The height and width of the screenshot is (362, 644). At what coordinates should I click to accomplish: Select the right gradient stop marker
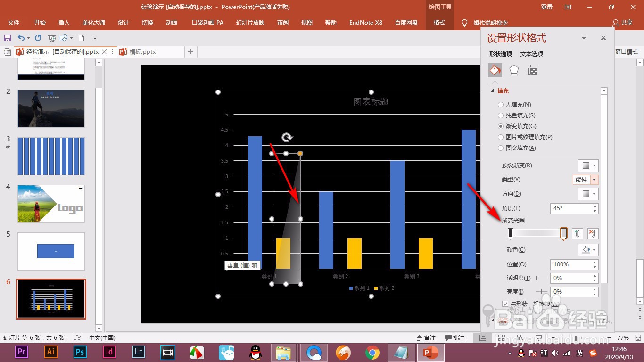563,234
